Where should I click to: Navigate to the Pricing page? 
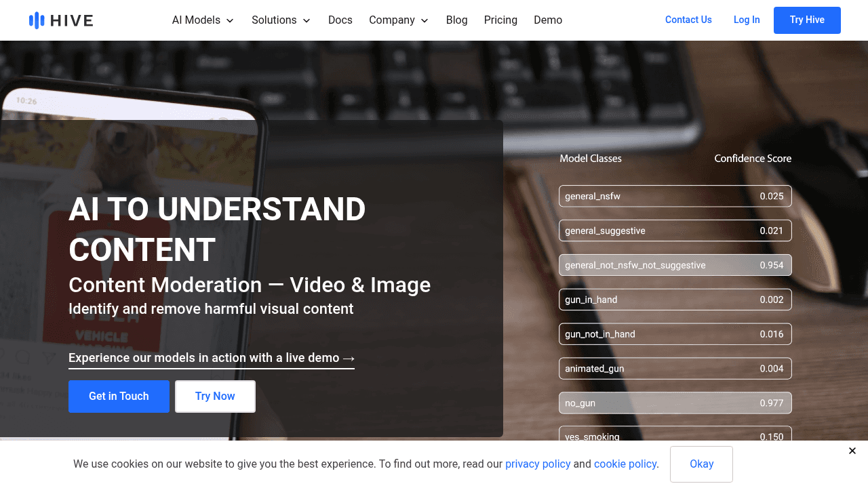click(500, 20)
